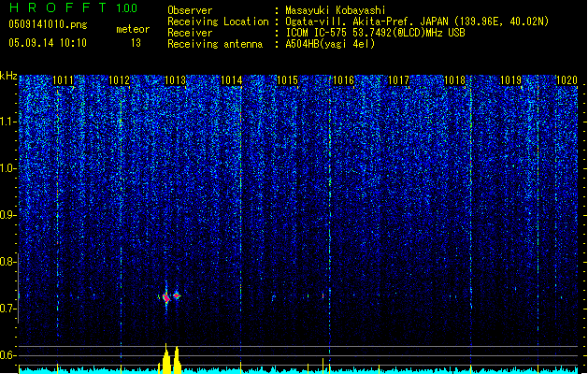Select the observer name Masayuki Kobayashi
Image resolution: width=588 pixels, height=374 pixels.
[x=336, y=10]
